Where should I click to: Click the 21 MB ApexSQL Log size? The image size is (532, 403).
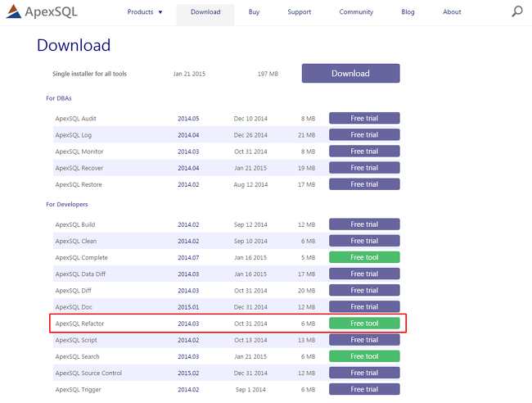306,135
